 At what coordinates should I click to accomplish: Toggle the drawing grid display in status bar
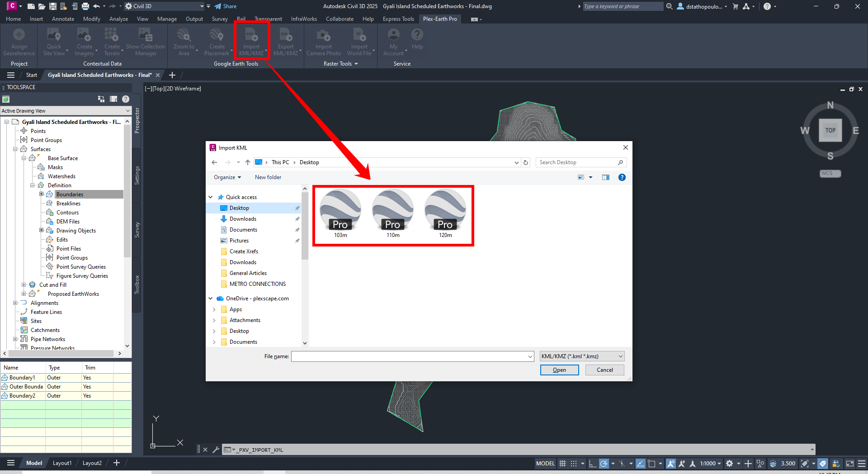(562, 464)
